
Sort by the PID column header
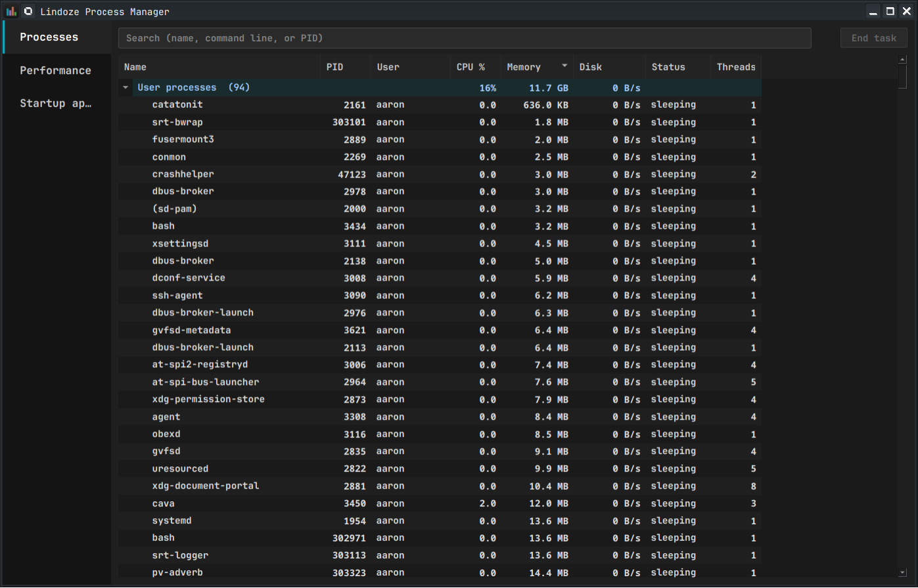click(x=346, y=67)
